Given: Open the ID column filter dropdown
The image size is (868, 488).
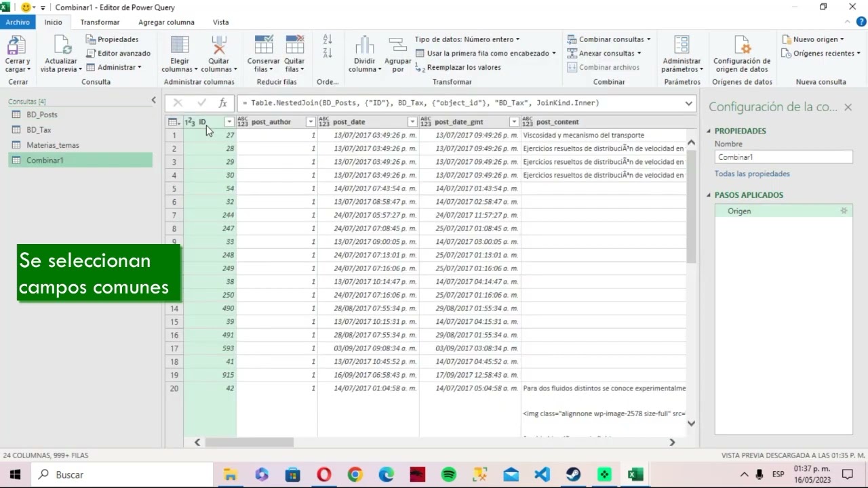Looking at the screenshot, I should [x=229, y=122].
